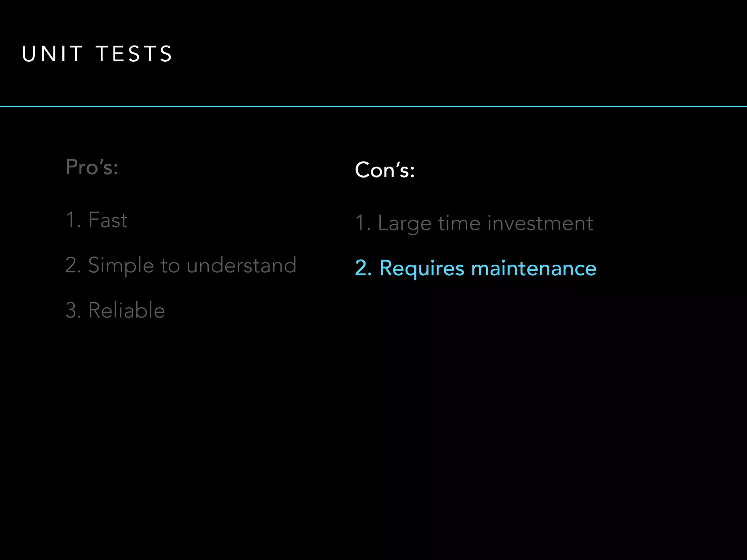Viewport: 747px width, 560px height.
Task: Click the highlighted word maintenance
Action: click(534, 268)
